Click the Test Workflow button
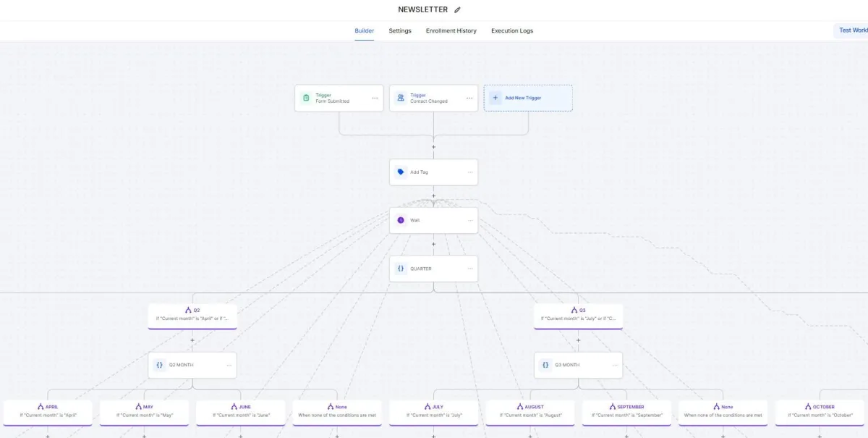The height and width of the screenshot is (438, 868). [x=854, y=30]
